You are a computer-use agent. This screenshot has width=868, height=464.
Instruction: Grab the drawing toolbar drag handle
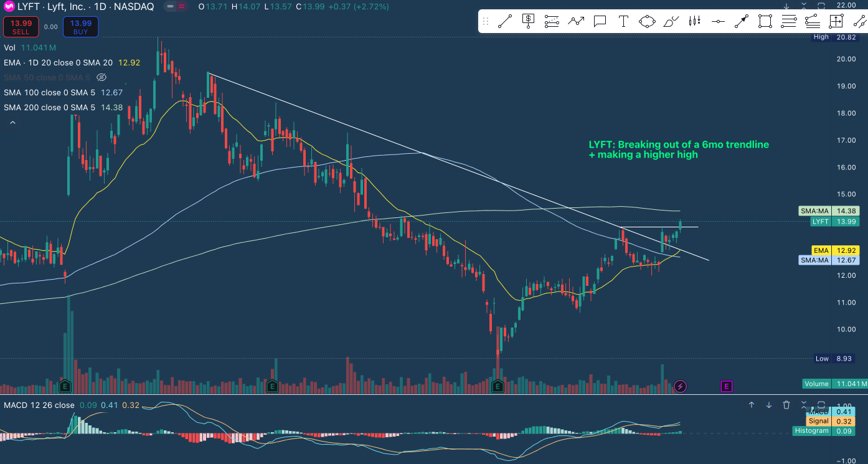[486, 22]
